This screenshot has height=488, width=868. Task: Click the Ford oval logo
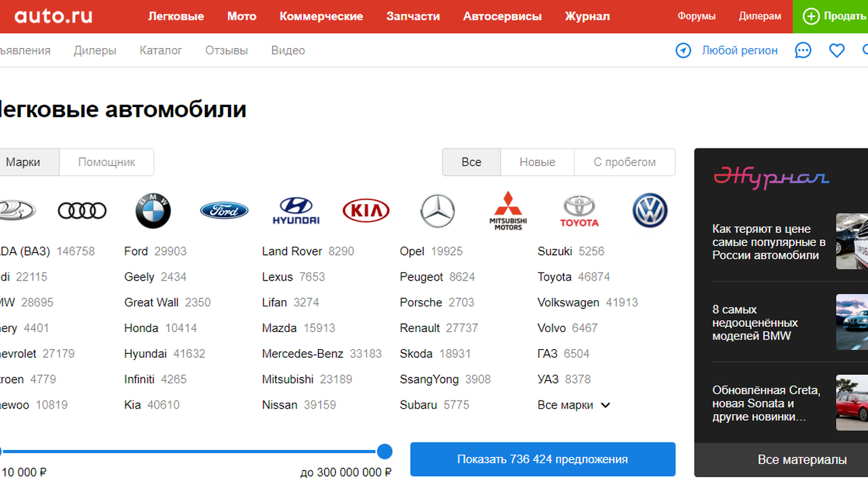224,211
